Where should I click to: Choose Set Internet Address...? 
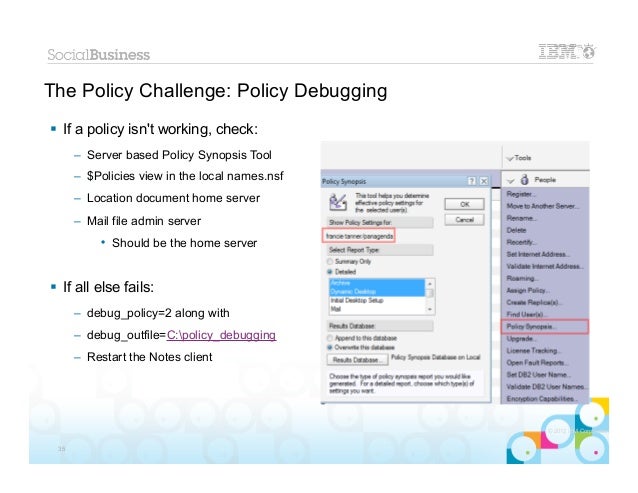click(x=538, y=254)
